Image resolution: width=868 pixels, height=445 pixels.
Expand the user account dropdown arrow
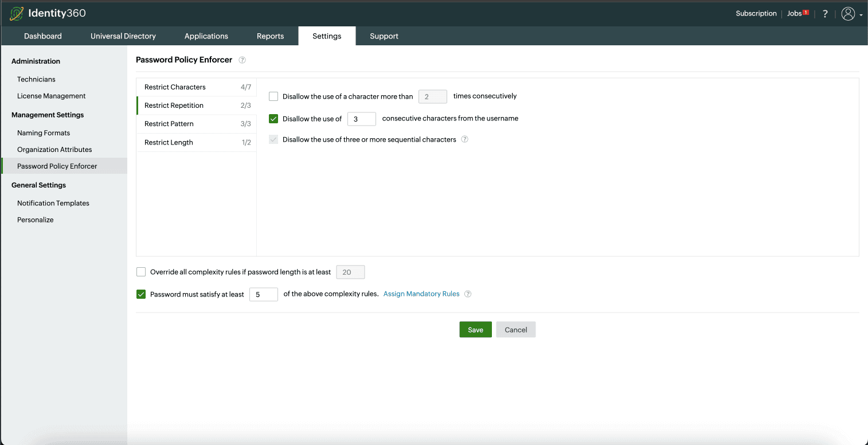coord(861,15)
